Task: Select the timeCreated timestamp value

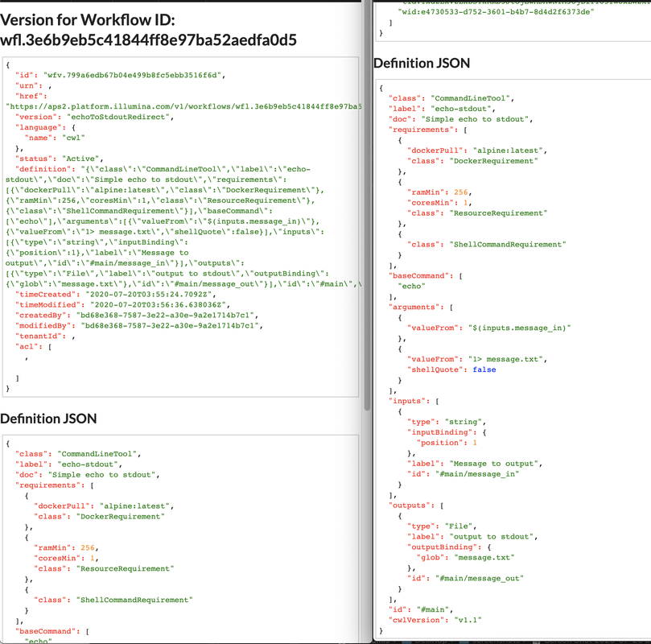Action: click(x=150, y=295)
